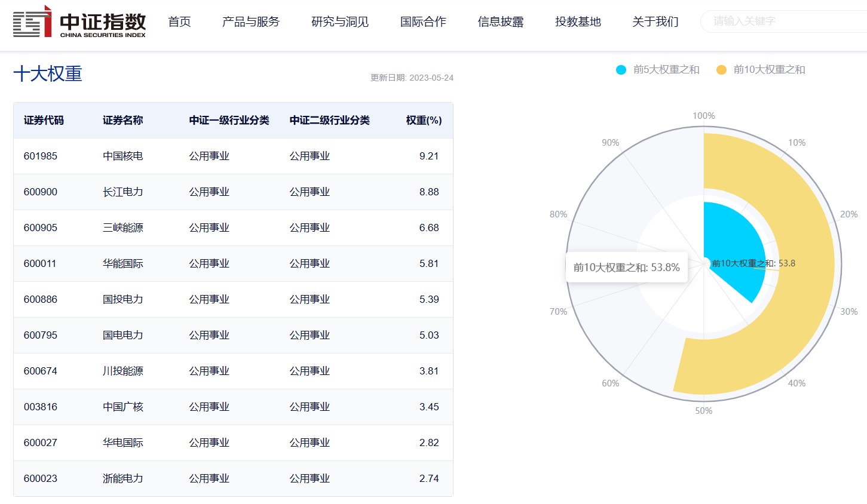Go to 投教基地 section
The width and height of the screenshot is (867, 504).
pos(578,21)
